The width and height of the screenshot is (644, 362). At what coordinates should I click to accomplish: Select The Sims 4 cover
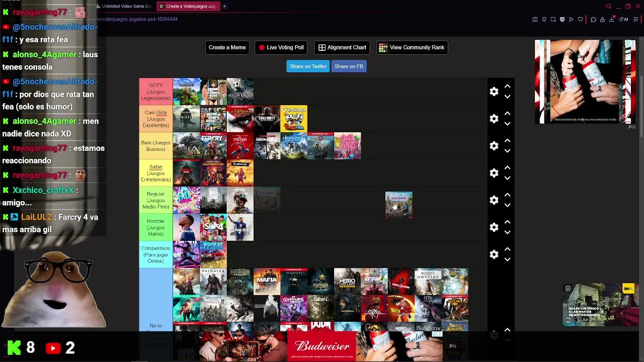click(213, 227)
